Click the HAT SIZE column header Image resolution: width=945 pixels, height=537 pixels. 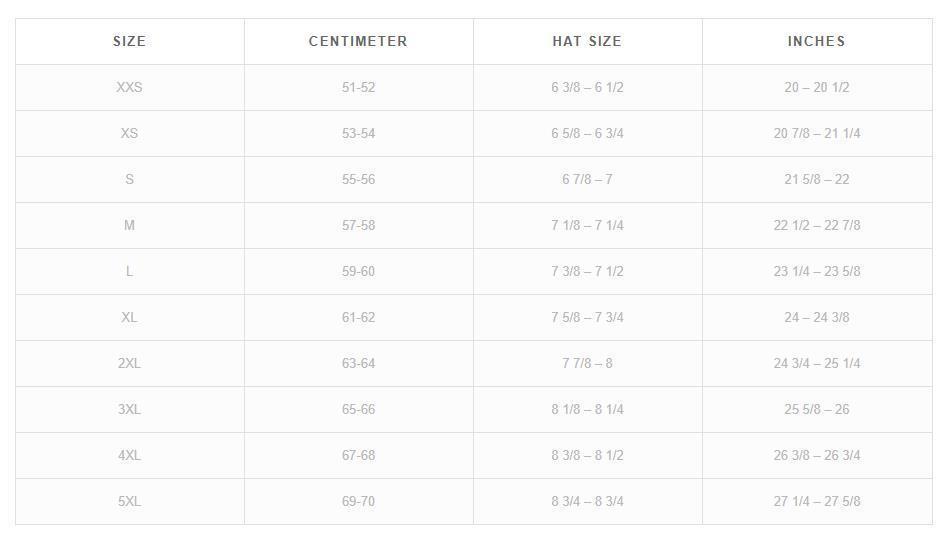pos(587,41)
